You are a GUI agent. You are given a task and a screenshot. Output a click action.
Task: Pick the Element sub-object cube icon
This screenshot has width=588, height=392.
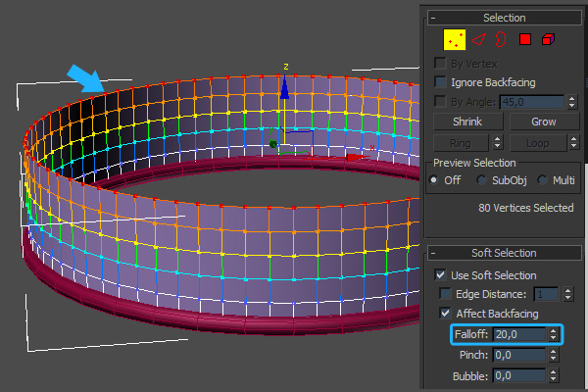549,39
